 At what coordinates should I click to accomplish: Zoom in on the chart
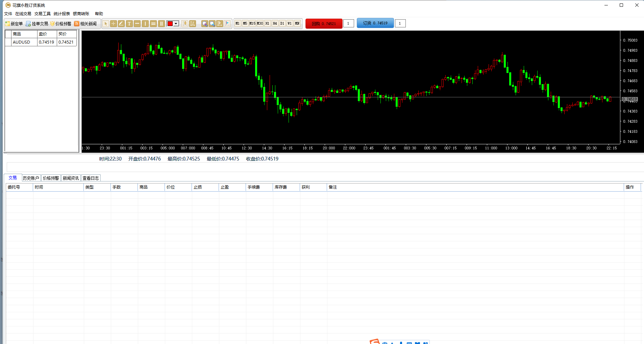click(x=204, y=24)
